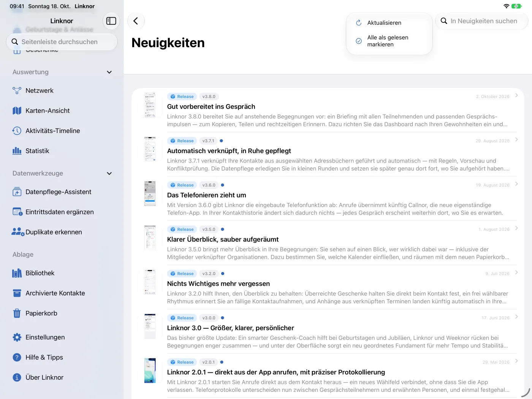Open Netzwerk network icon in sidebar

[x=17, y=90]
